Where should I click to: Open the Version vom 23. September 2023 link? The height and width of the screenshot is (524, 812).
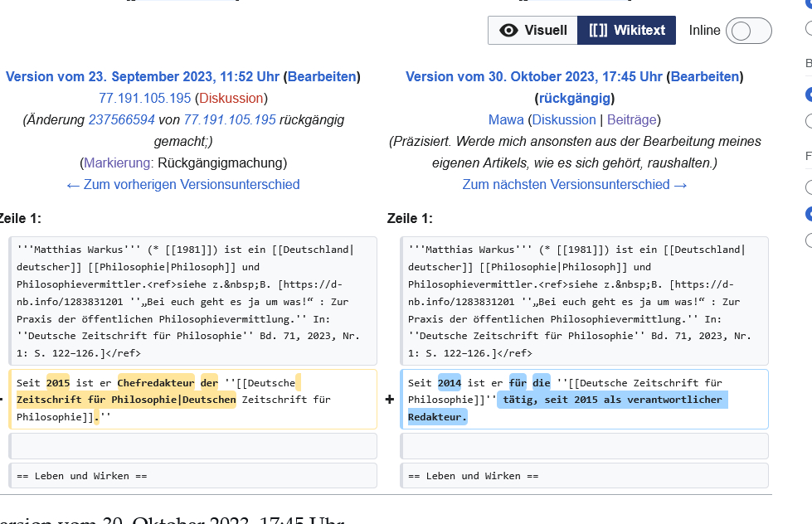(143, 76)
